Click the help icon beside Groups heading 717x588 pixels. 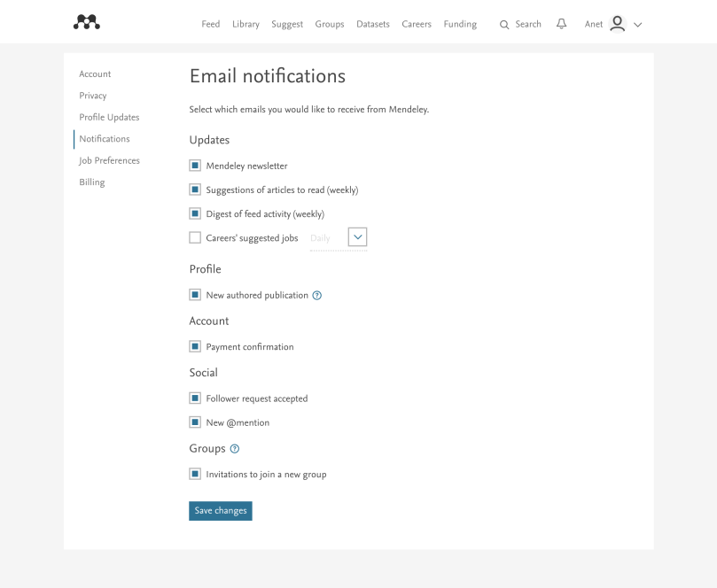(x=235, y=449)
